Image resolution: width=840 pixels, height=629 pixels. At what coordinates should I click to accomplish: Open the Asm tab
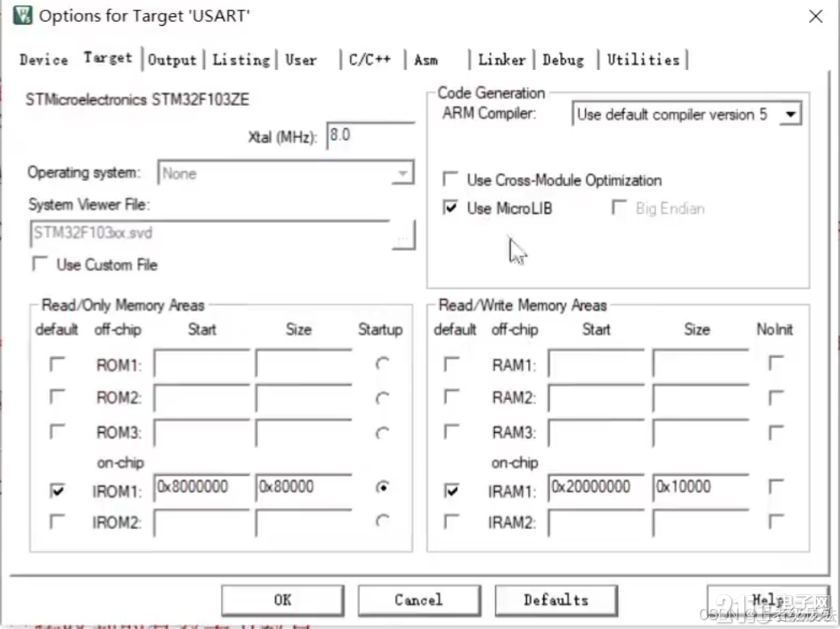click(426, 60)
